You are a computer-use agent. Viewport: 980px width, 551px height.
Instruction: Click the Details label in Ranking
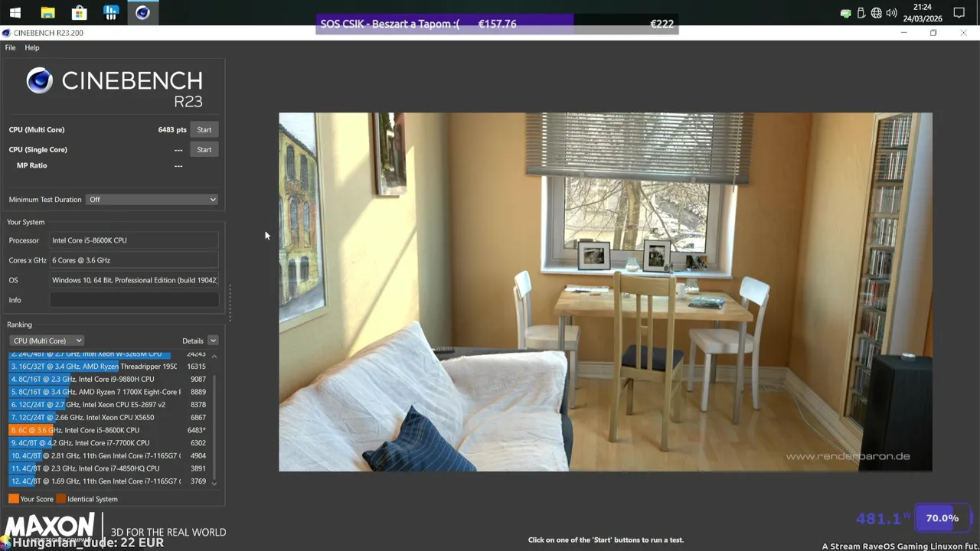pos(193,341)
